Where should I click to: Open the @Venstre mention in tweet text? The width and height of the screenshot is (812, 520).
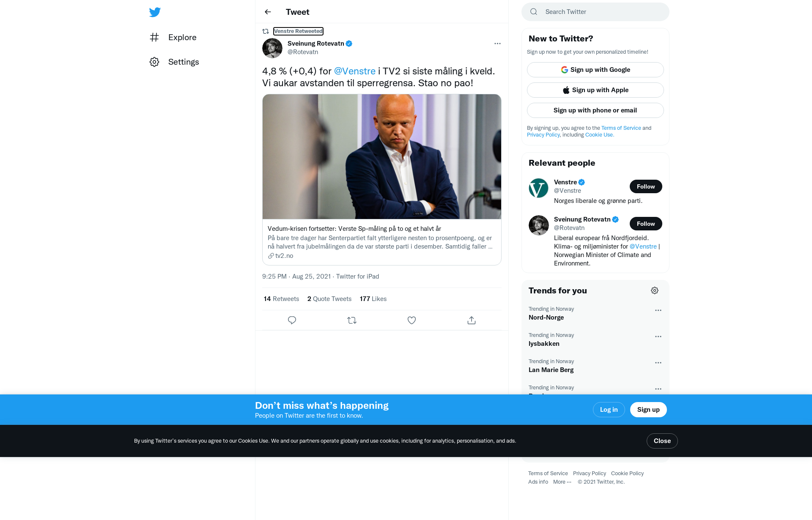(354, 71)
